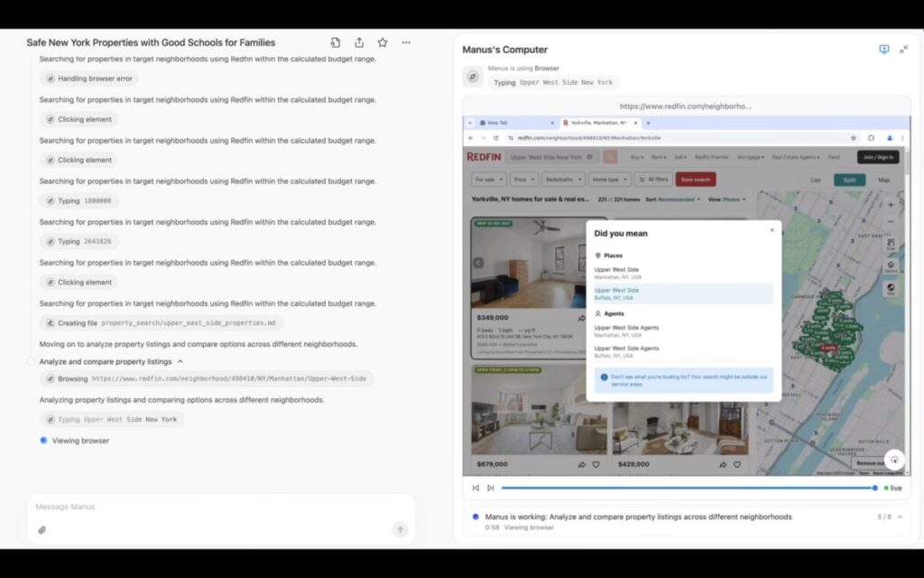Open the View: Photos dropdown

pos(727,200)
